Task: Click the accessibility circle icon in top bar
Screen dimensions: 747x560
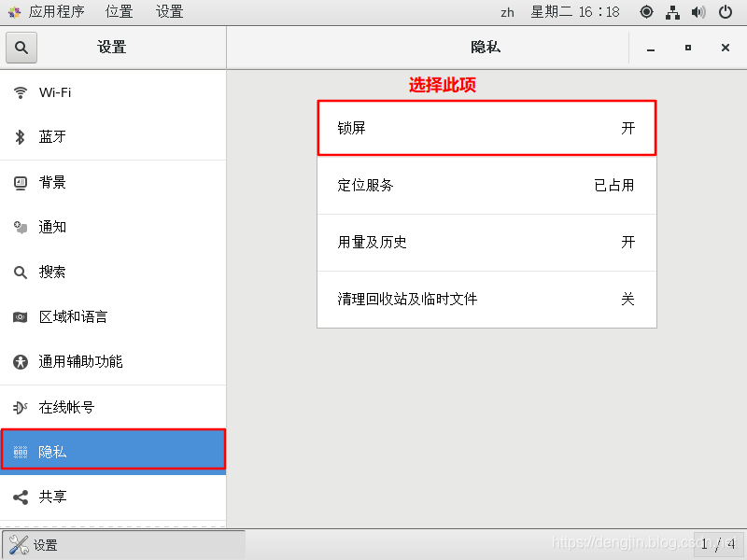Action: (646, 12)
